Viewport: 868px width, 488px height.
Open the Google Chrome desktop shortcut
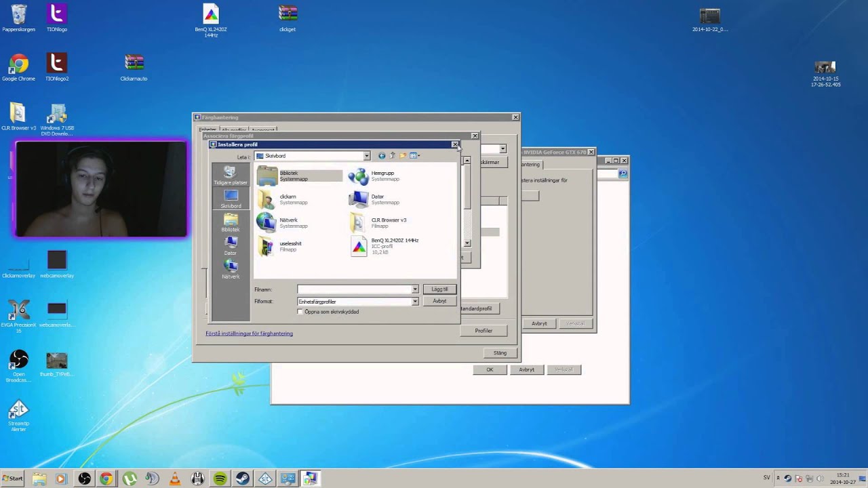coord(18,68)
